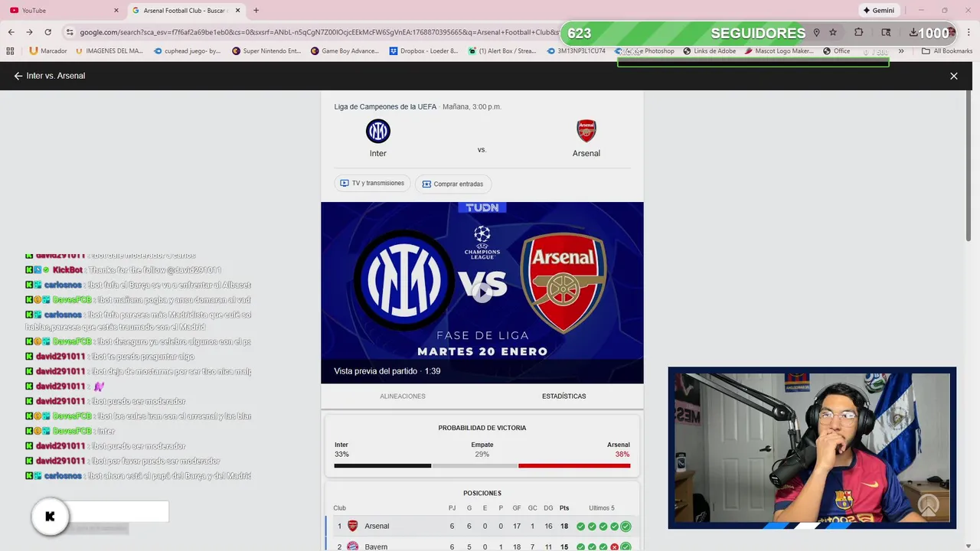Click the Arsenal crest in standings table

pyautogui.click(x=353, y=526)
